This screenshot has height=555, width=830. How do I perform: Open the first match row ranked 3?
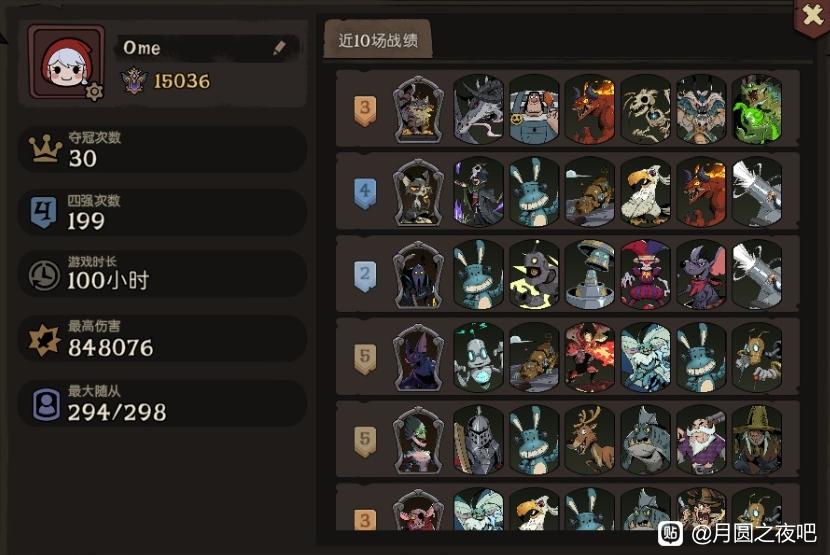pos(567,109)
